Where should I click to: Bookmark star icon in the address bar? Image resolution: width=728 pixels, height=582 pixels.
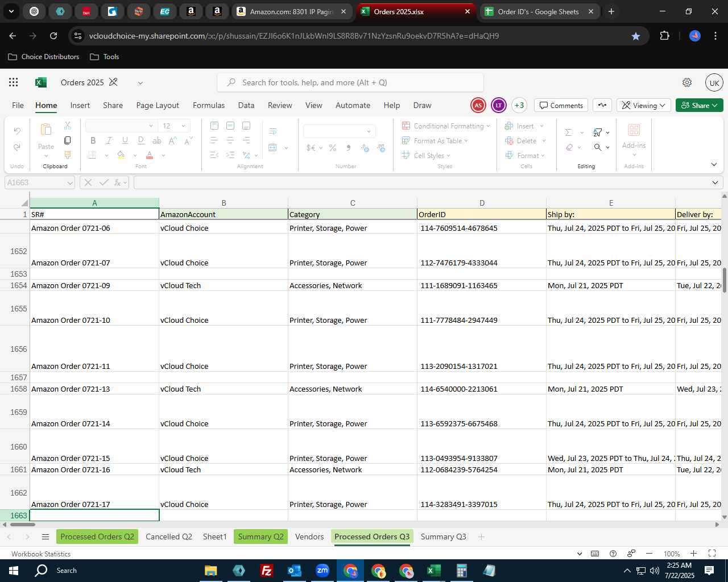coord(636,36)
